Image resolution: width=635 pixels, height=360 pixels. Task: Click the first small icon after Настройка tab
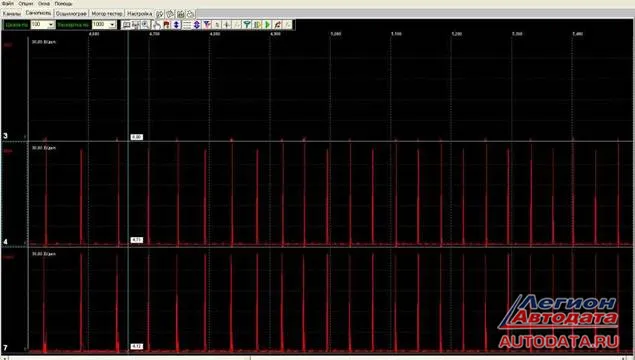(160, 14)
